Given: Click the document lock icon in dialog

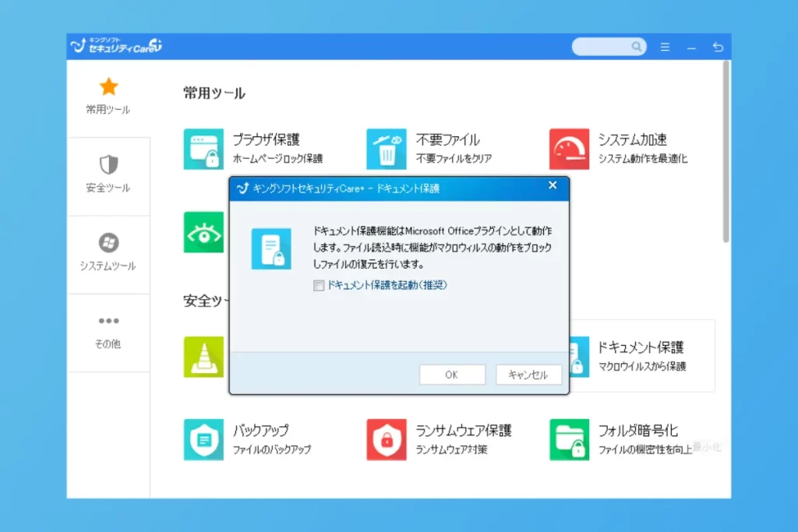Looking at the screenshot, I should click(271, 248).
